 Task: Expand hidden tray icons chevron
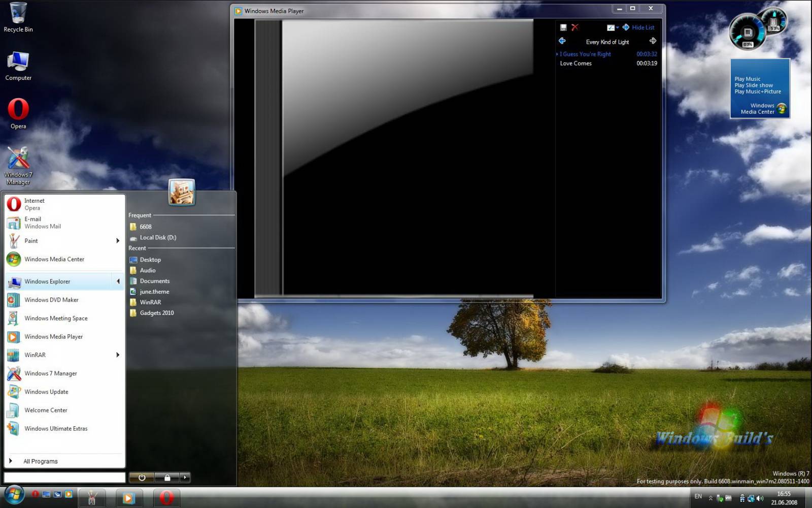coord(710,498)
